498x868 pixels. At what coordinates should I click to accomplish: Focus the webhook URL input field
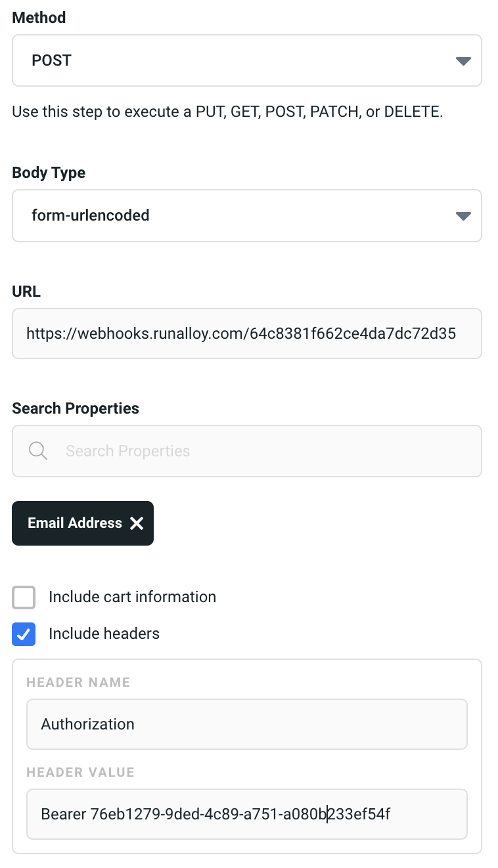246,334
